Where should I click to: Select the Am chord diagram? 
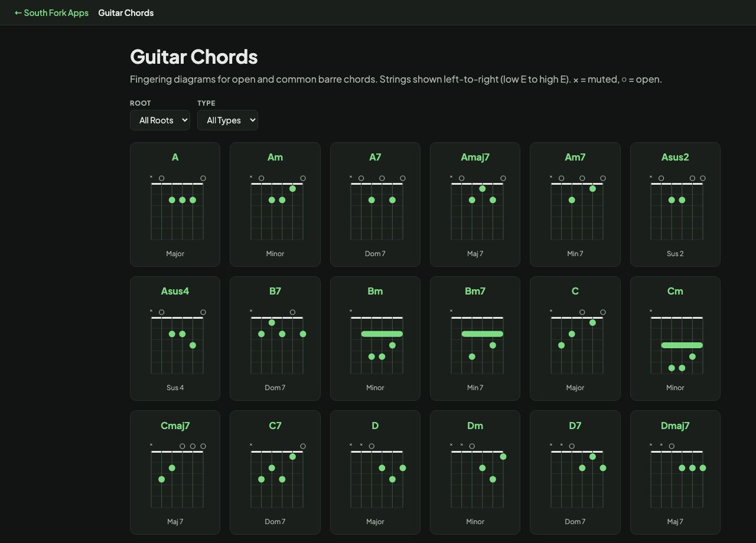(275, 204)
